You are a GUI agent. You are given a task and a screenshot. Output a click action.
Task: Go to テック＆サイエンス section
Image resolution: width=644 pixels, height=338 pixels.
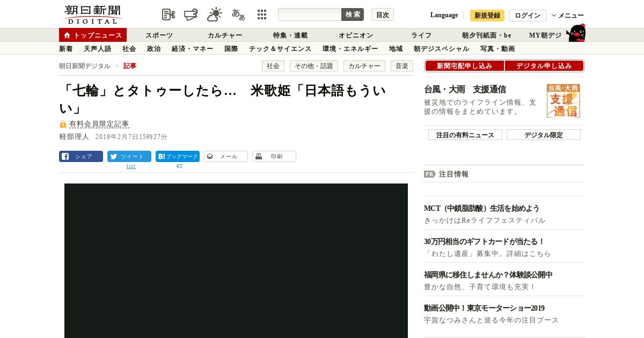coord(280,49)
